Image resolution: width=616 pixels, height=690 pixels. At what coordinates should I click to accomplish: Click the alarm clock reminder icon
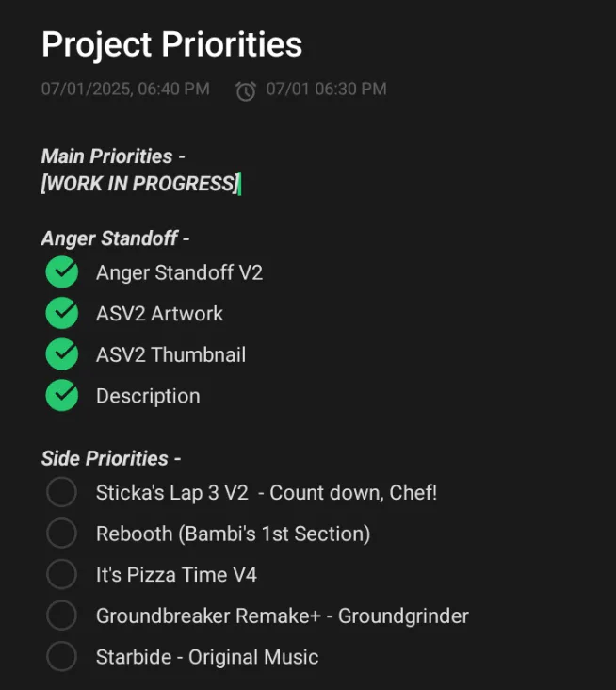[245, 91]
